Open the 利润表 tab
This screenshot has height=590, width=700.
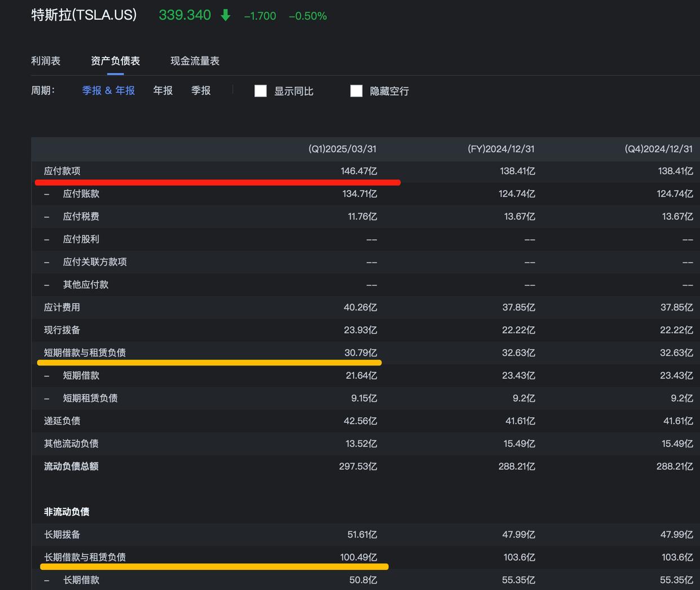[46, 61]
